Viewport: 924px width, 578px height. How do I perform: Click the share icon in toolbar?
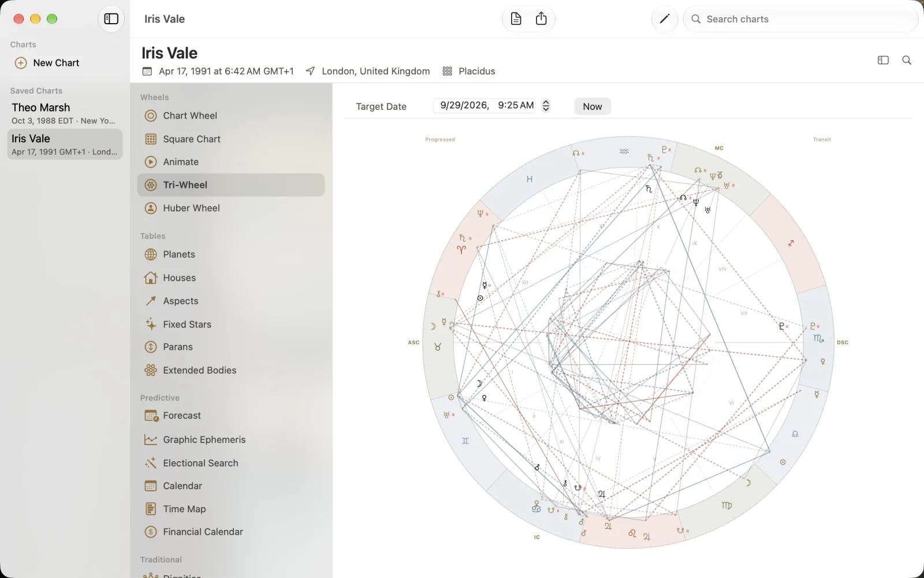[x=541, y=19]
